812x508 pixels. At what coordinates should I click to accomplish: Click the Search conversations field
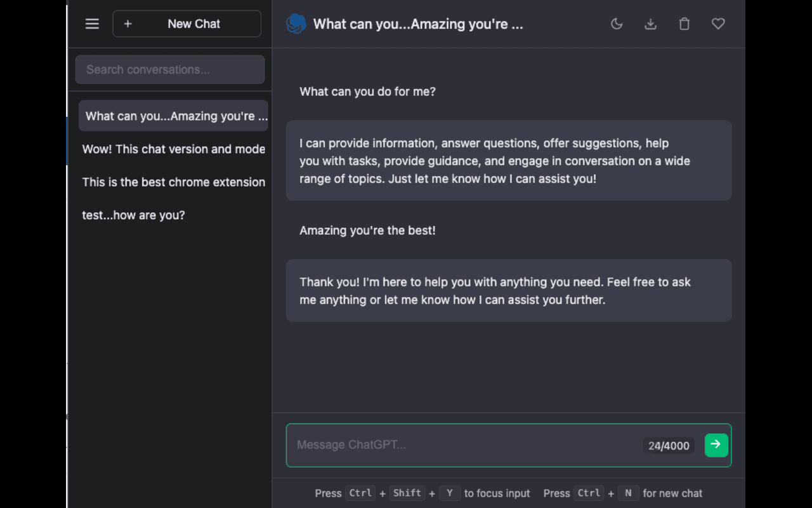point(170,70)
